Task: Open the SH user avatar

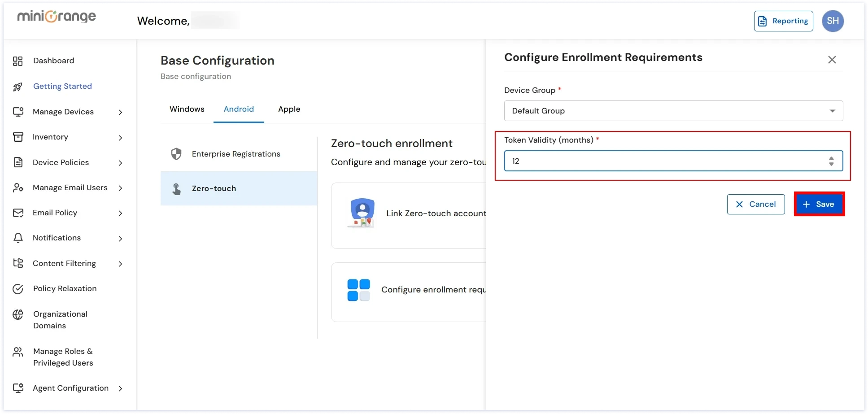Action: 833,21
